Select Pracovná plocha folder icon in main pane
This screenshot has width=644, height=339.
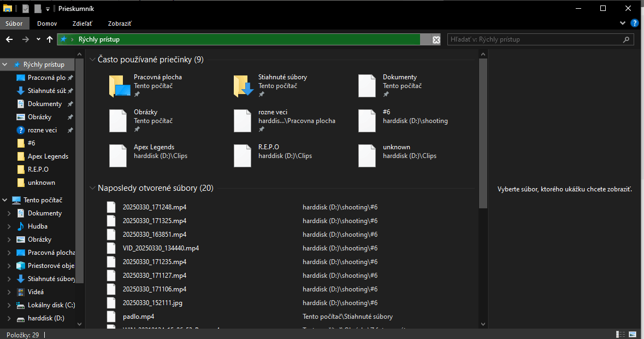[119, 86]
